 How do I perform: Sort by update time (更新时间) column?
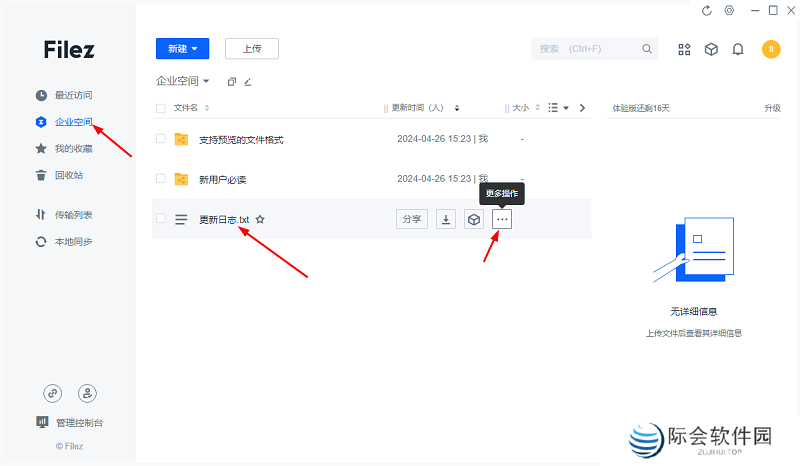pyautogui.click(x=425, y=108)
